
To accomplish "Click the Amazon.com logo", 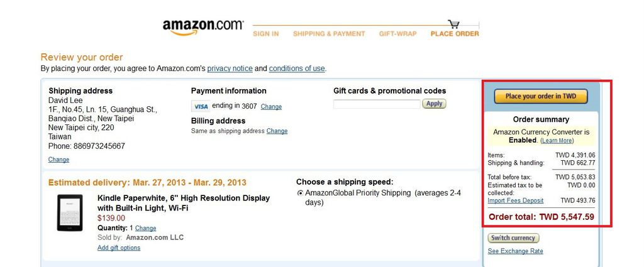I will coord(203,26).
